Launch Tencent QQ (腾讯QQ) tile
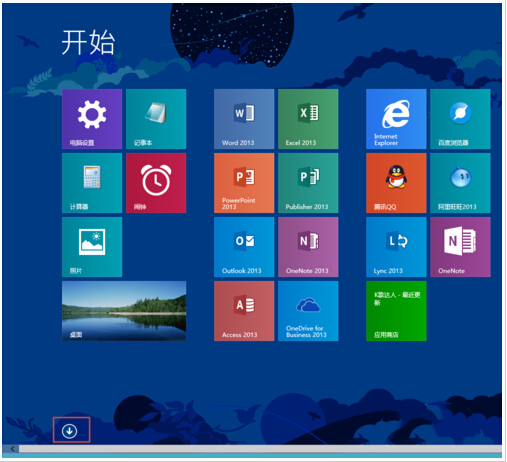Viewport: 507px width, 462px height. (x=396, y=183)
